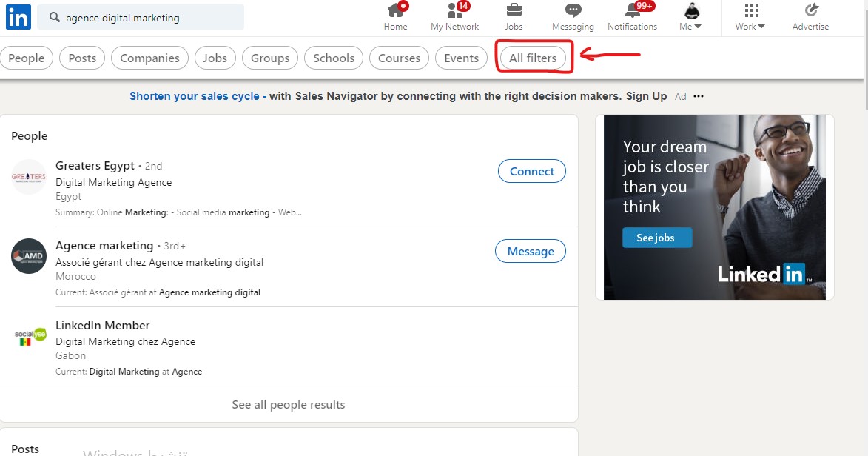
Task: Filter results by Courses
Action: (399, 58)
